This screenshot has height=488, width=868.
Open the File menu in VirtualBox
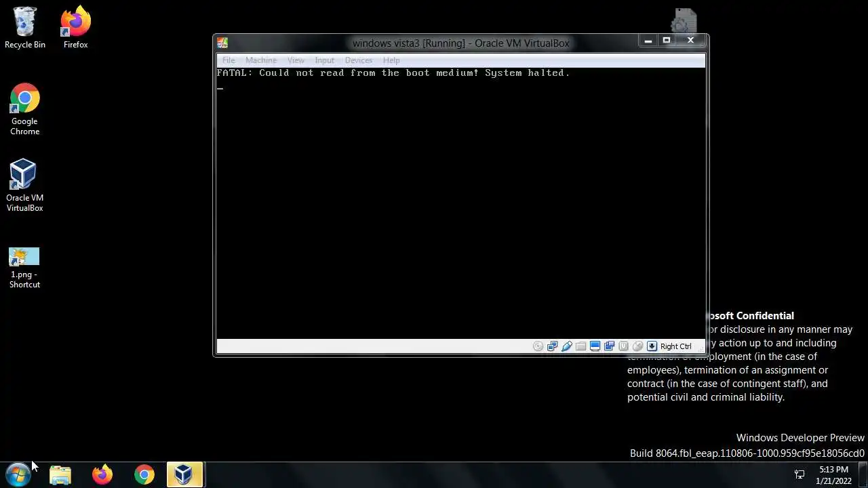coord(229,60)
